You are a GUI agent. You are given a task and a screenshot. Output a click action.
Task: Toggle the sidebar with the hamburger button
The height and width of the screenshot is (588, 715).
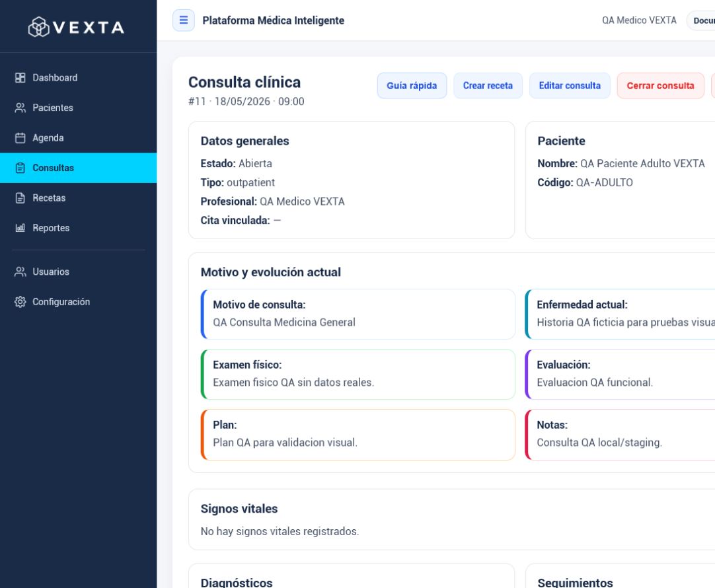click(x=184, y=20)
